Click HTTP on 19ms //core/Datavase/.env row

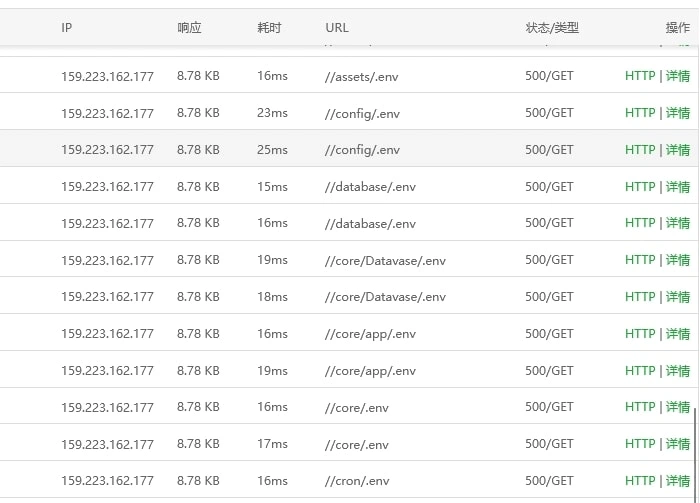[640, 260]
